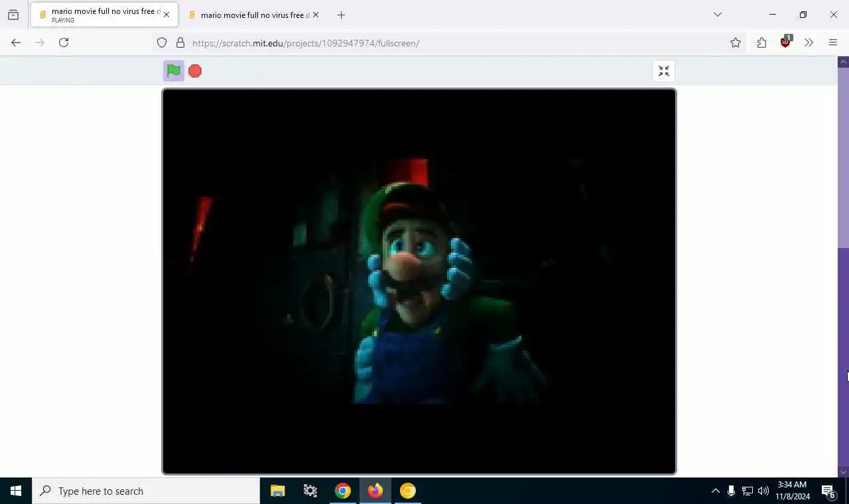Viewport: 849px width, 504px height.
Task: Close the second mario movie tab
Action: 316,15
